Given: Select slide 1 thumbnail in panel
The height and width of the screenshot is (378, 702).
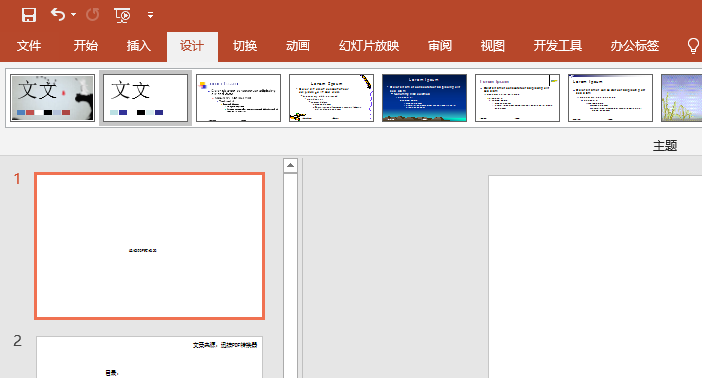Looking at the screenshot, I should point(150,246).
